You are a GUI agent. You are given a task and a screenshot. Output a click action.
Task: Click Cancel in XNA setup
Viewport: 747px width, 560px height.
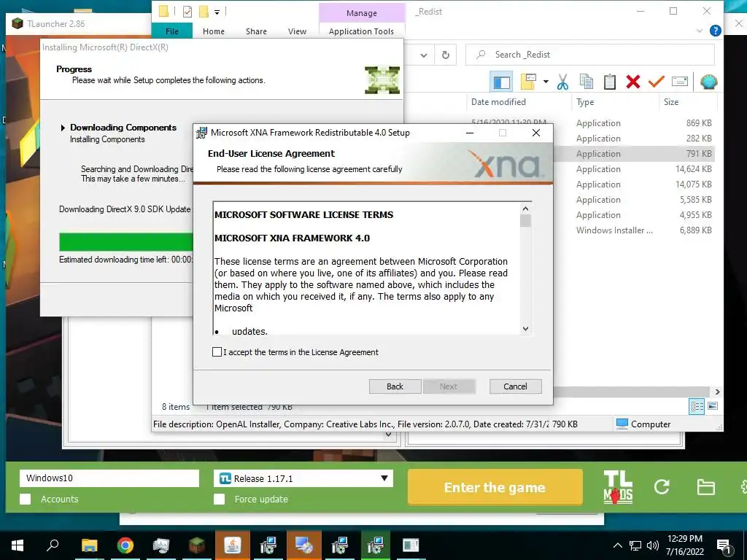tap(516, 386)
